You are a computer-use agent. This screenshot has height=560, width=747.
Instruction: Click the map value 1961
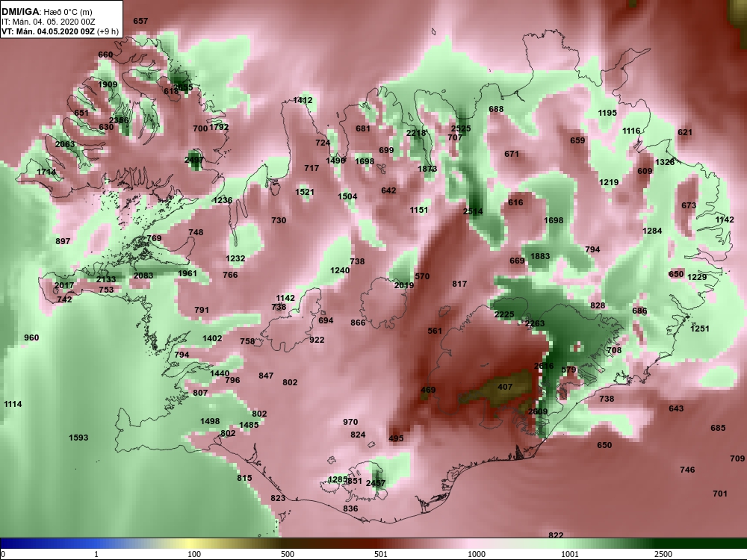(x=187, y=273)
